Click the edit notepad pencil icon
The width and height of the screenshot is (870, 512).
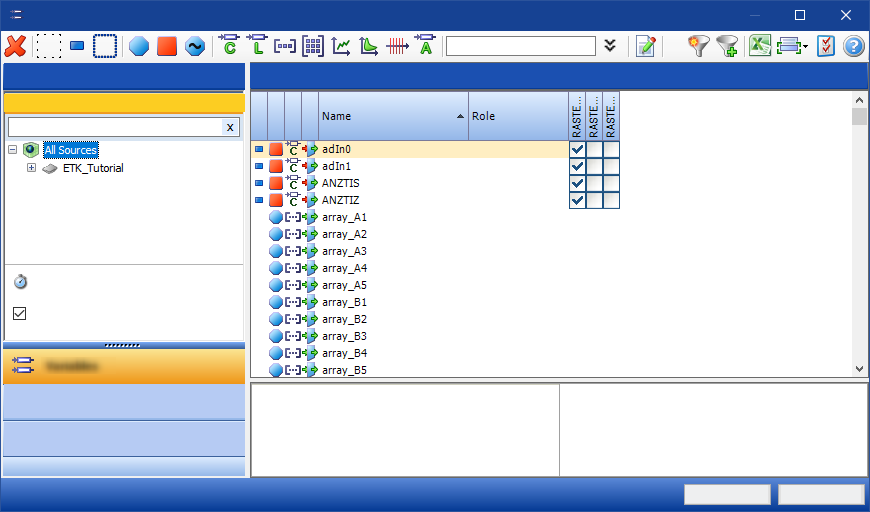click(x=645, y=46)
